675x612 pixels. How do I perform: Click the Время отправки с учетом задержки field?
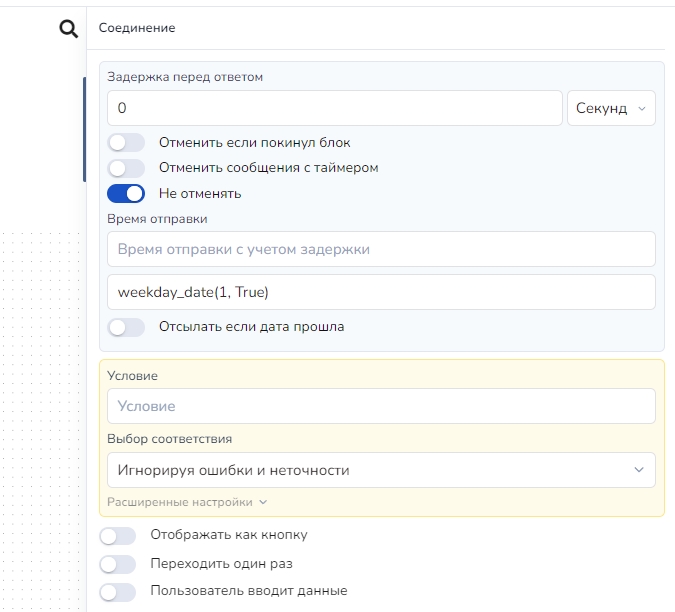[380, 249]
